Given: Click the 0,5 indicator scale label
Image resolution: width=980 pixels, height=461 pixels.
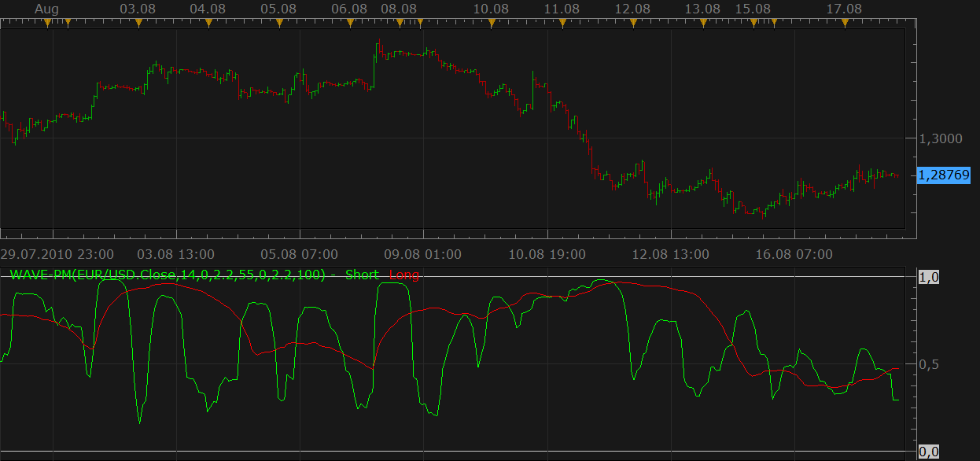Looking at the screenshot, I should point(929,364).
